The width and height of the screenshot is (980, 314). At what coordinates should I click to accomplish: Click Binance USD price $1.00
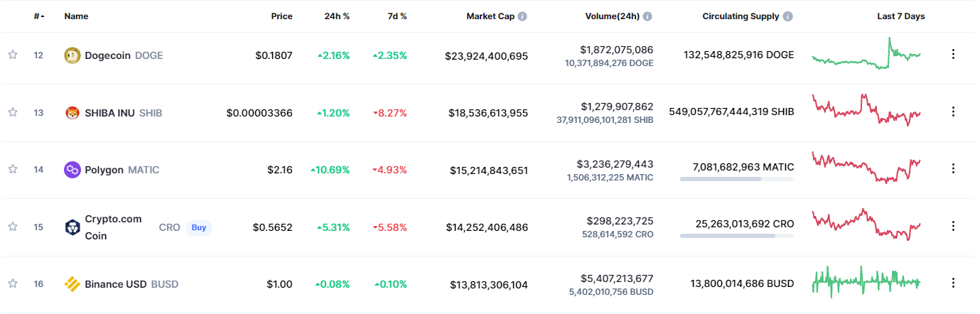(x=279, y=284)
